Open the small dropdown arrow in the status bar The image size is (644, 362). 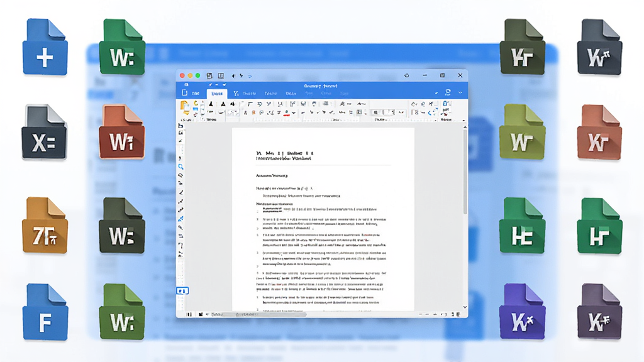coord(207,314)
